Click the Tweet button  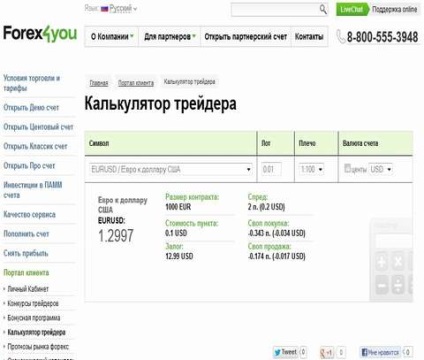[285, 352]
